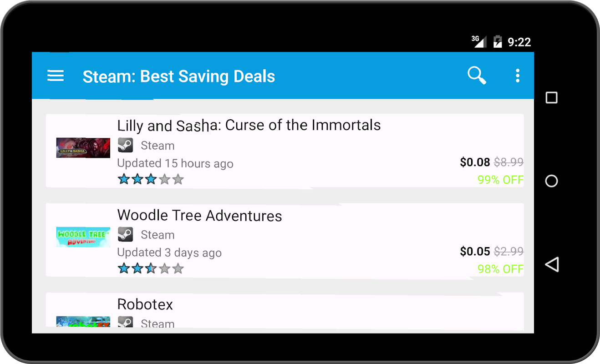Tap the $0.08 sale price
600x364 pixels.
[475, 162]
